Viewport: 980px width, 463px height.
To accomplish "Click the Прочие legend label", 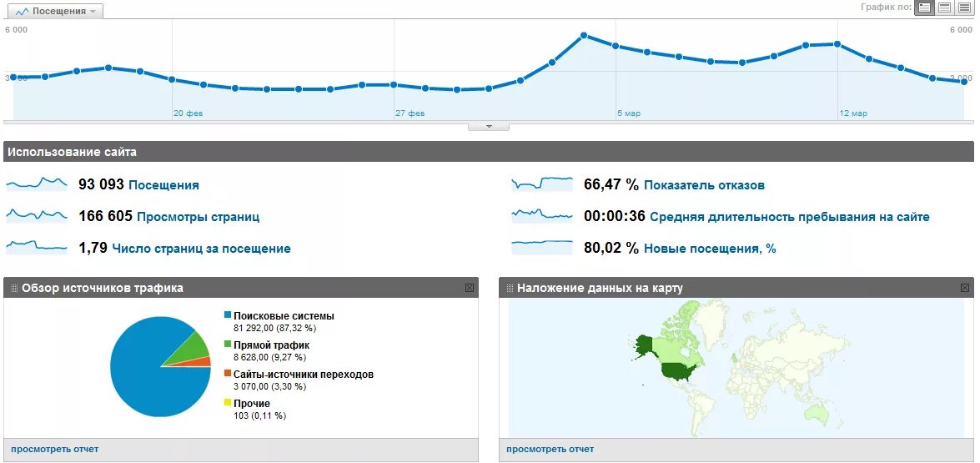I will click(x=252, y=404).
